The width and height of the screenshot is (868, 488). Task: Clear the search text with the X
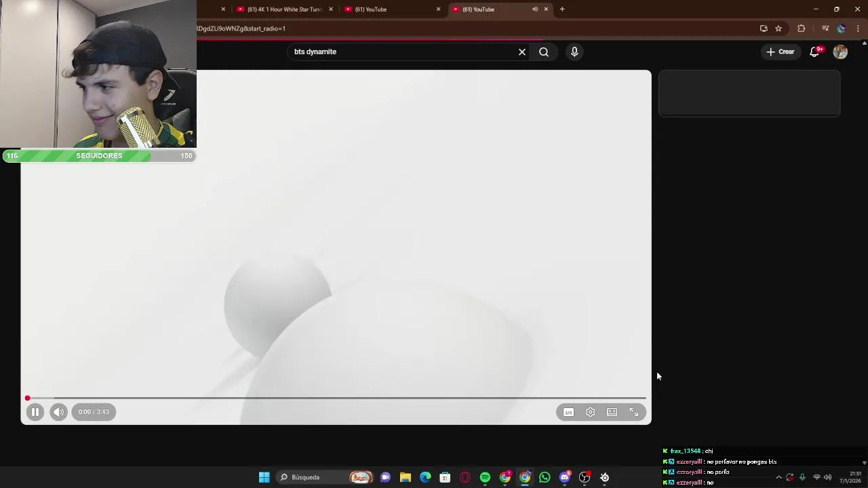(x=521, y=52)
